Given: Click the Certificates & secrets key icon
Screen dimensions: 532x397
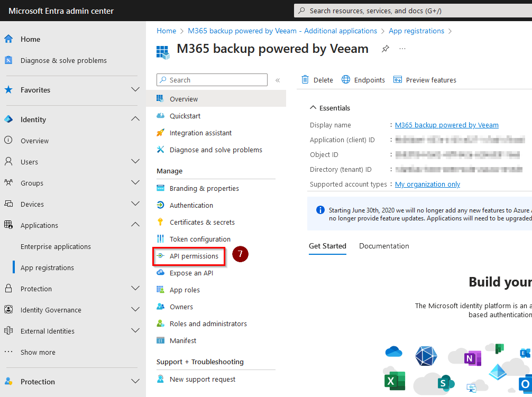Looking at the screenshot, I should (160, 222).
